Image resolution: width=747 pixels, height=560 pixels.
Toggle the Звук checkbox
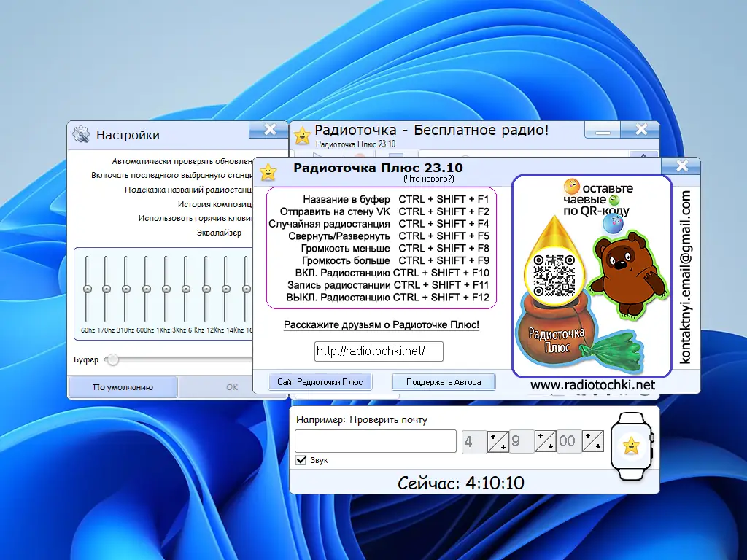(x=301, y=460)
